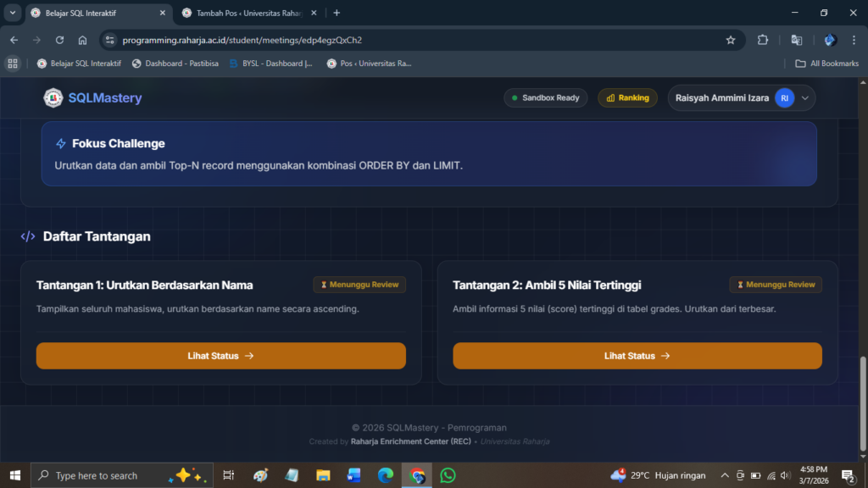Bookmark this page with the star icon
Image resolution: width=868 pixels, height=488 pixels.
(x=730, y=40)
